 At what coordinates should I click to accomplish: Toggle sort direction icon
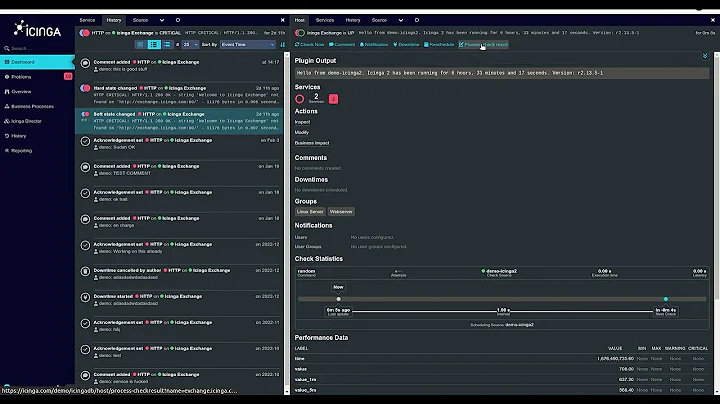tap(282, 45)
